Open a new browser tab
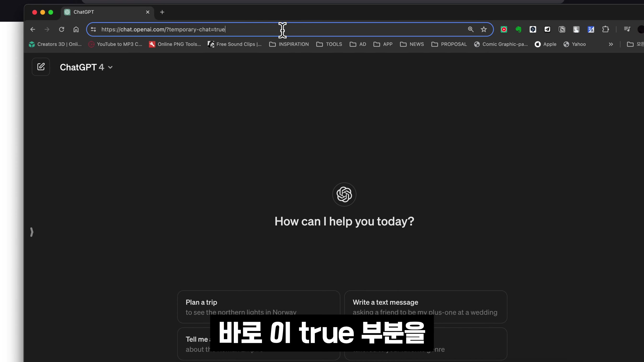The width and height of the screenshot is (644, 362). click(162, 12)
